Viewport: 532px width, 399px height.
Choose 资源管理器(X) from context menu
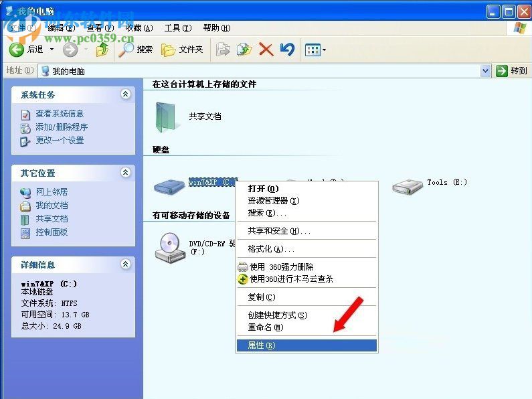(x=306, y=201)
